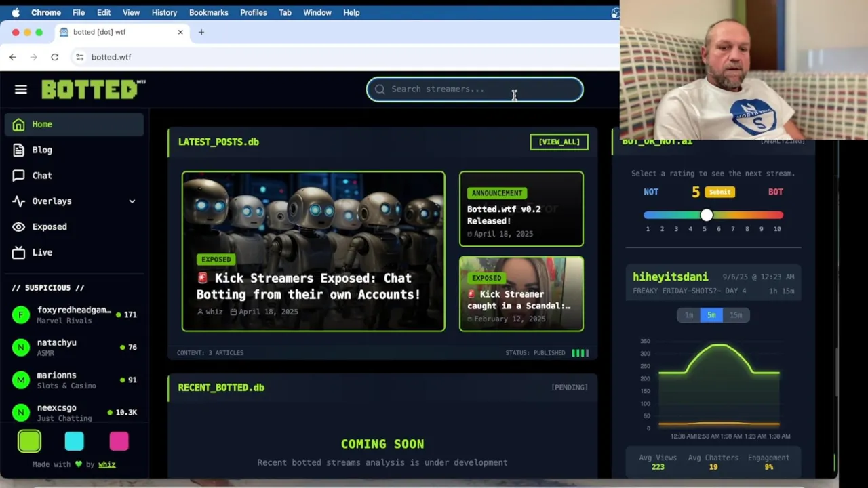The height and width of the screenshot is (488, 868).
Task: Close the botted [dot] wtf tab
Action: click(x=180, y=32)
